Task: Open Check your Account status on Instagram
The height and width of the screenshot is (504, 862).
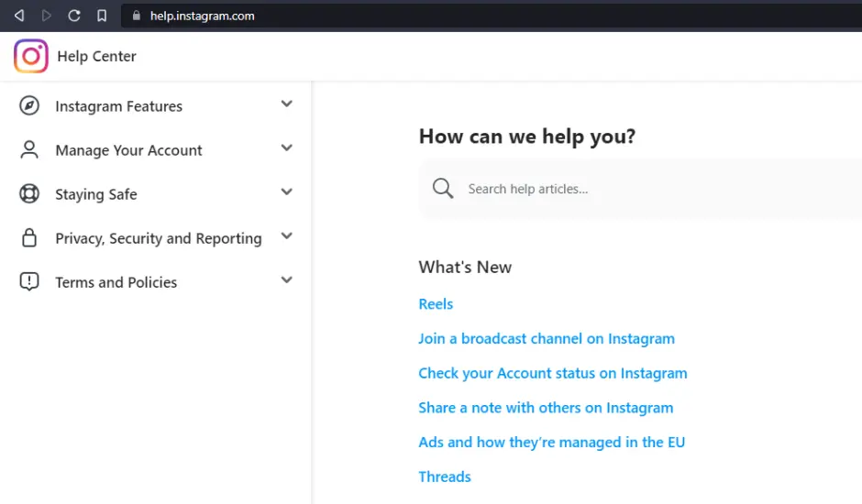Action: coord(552,373)
